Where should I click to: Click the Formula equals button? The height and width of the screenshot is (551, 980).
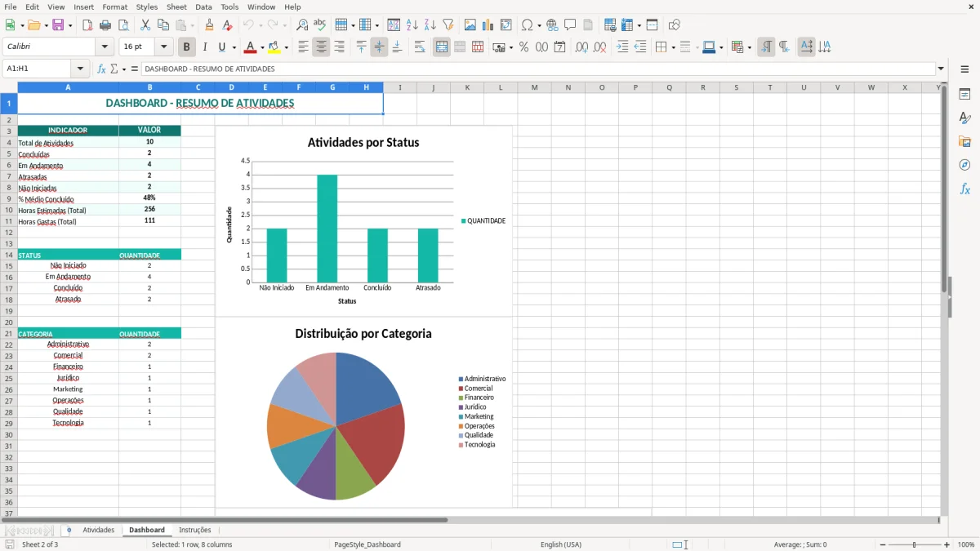click(x=134, y=69)
